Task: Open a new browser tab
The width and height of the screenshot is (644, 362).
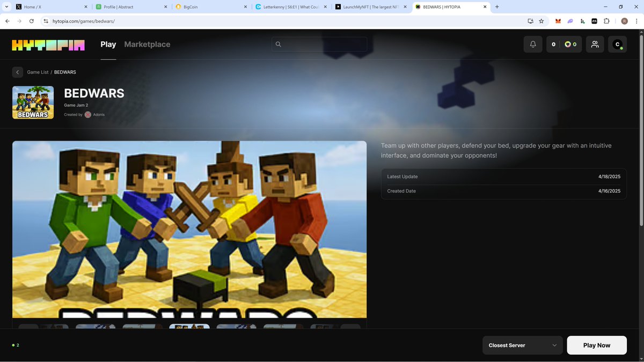Action: click(497, 7)
